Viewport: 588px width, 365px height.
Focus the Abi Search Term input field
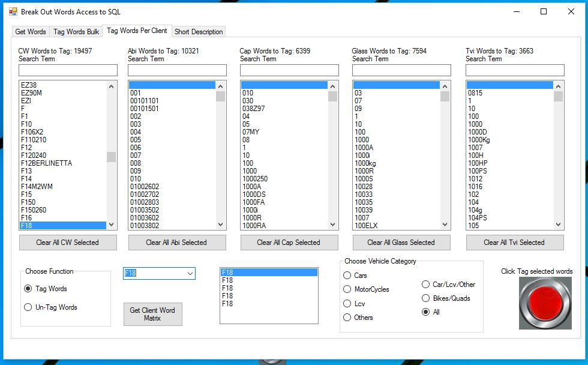point(177,70)
